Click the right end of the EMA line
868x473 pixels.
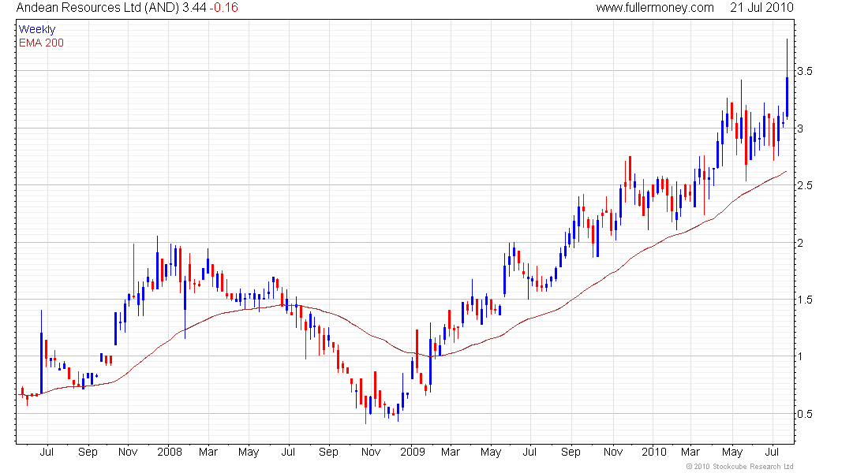click(786, 171)
